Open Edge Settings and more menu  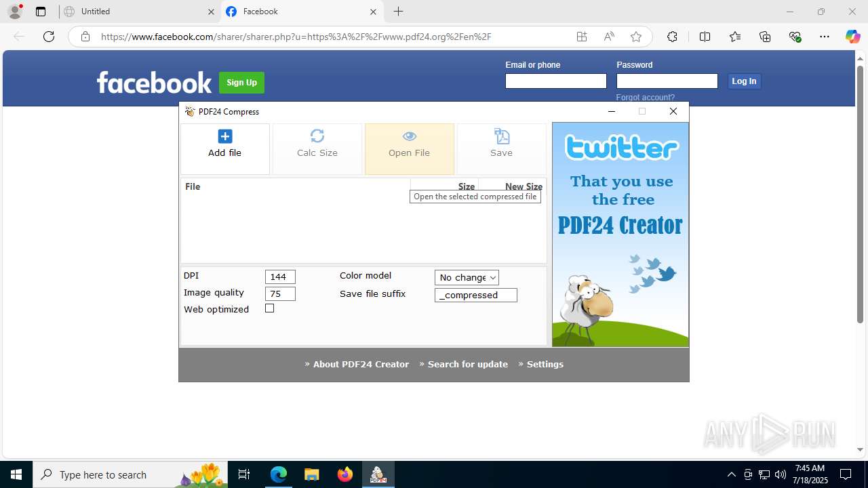825,37
